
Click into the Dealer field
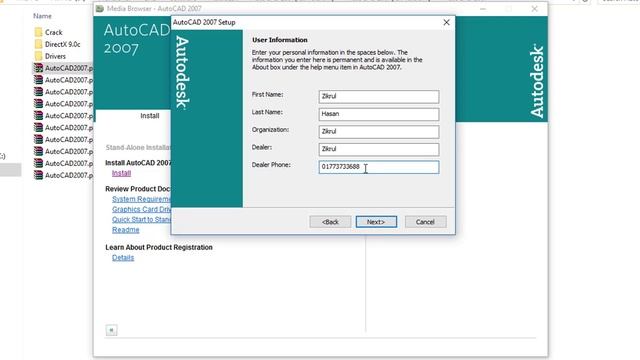pyautogui.click(x=379, y=149)
